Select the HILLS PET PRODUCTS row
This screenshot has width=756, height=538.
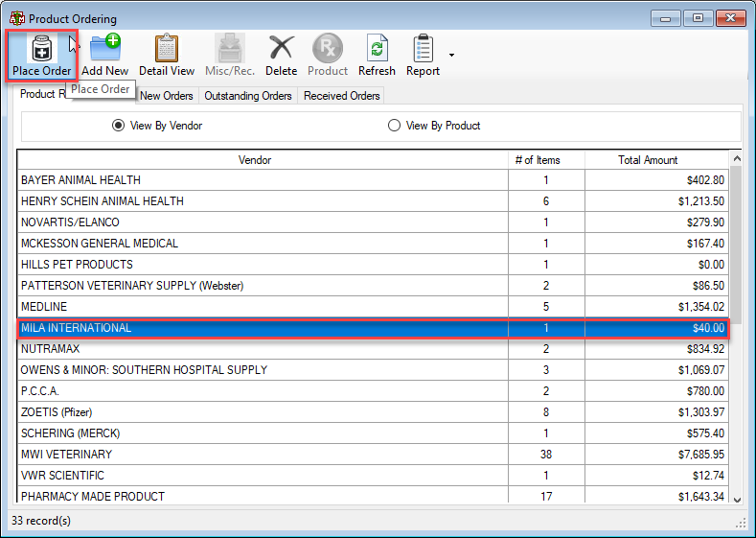coord(373,265)
